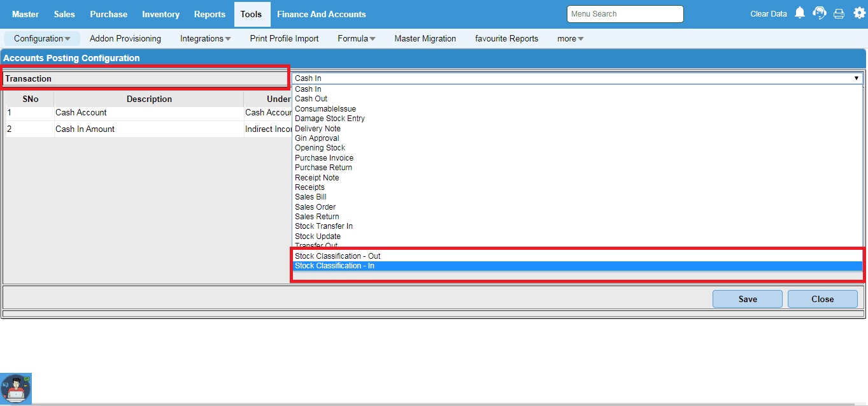Image resolution: width=868 pixels, height=406 pixels.
Task: Click the support headset icon
Action: click(820, 13)
